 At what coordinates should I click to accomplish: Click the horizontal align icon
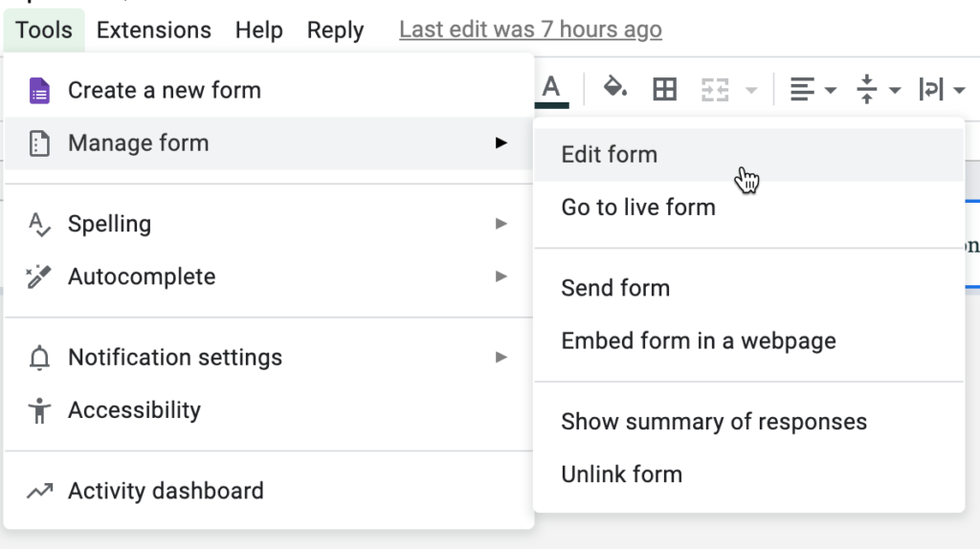tap(802, 89)
